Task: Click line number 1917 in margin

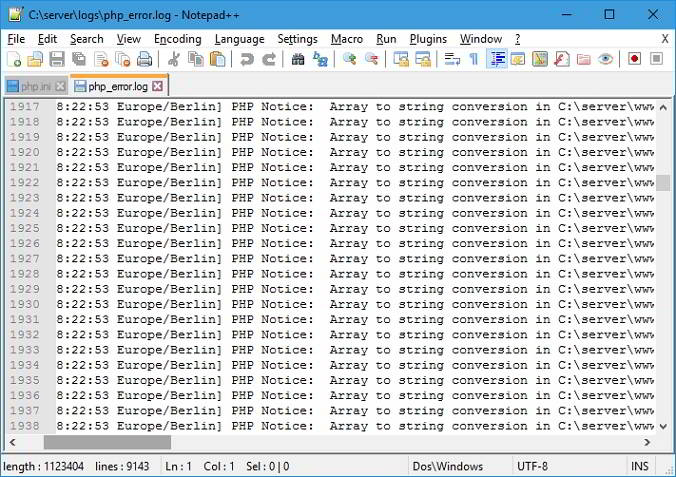Action: pyautogui.click(x=25, y=107)
